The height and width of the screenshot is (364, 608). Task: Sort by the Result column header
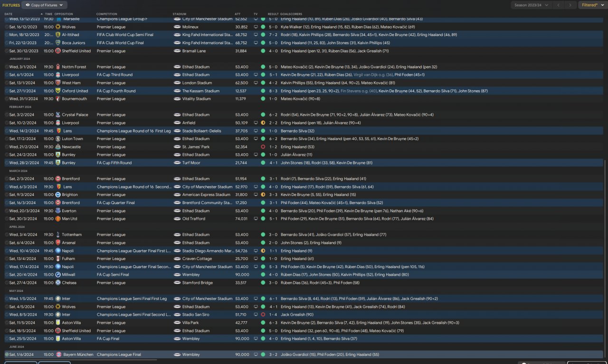[x=273, y=14]
